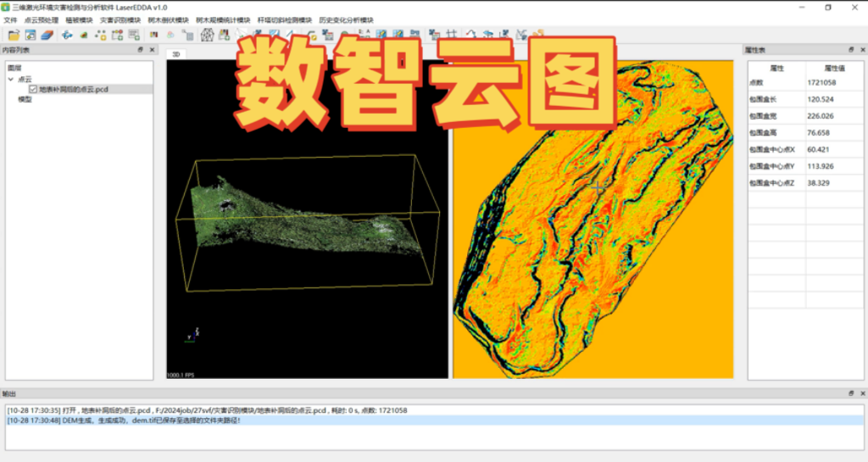Click the dashed box with green plus icon
Image resolution: width=868 pixels, height=462 pixels.
117,35
